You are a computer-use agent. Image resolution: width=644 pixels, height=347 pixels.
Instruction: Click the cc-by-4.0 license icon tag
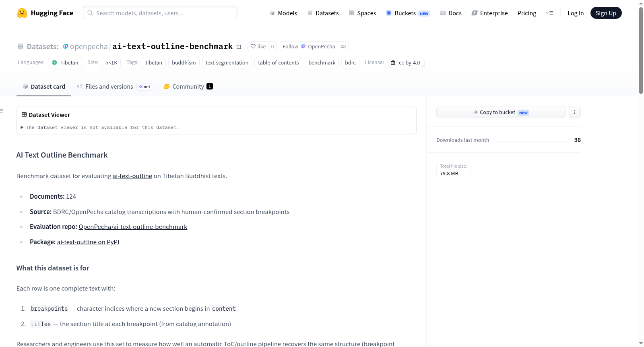(x=406, y=62)
